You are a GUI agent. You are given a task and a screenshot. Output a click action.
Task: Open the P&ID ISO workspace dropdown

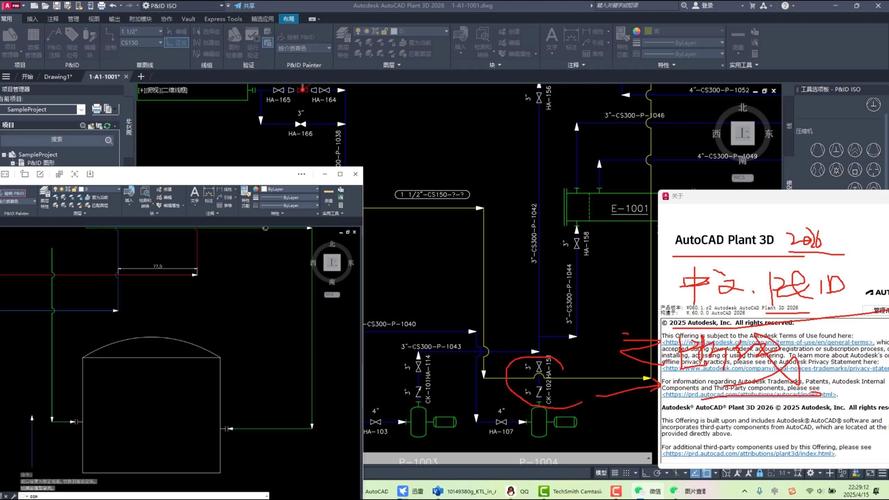183,6
